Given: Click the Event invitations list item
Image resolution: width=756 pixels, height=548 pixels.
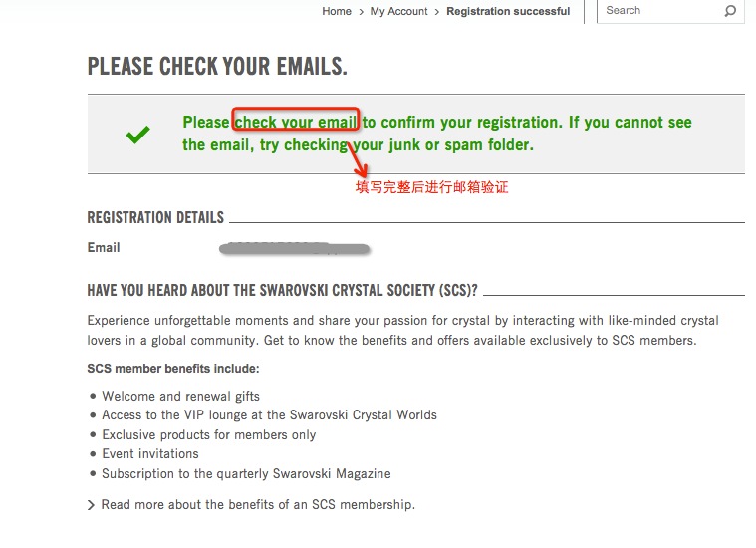Looking at the screenshot, I should (x=150, y=454).
